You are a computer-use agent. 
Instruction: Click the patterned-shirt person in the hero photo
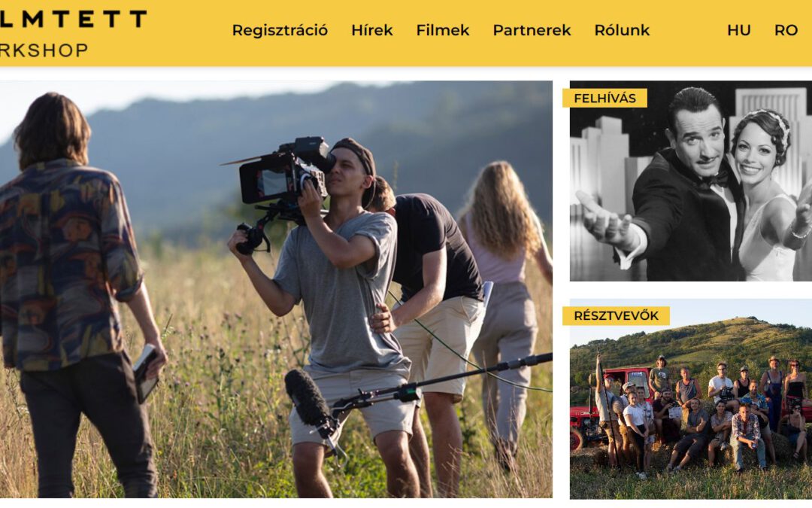tap(72, 296)
